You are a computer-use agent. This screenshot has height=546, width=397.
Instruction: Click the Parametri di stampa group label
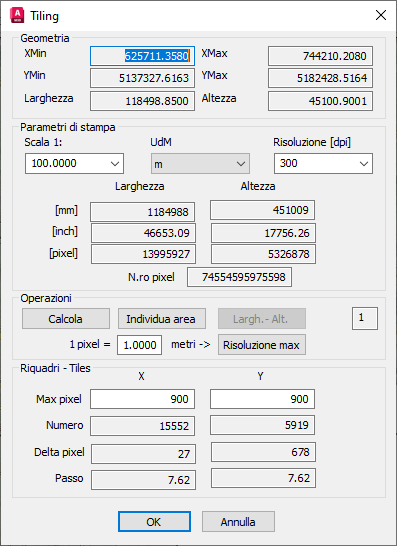tap(68, 127)
